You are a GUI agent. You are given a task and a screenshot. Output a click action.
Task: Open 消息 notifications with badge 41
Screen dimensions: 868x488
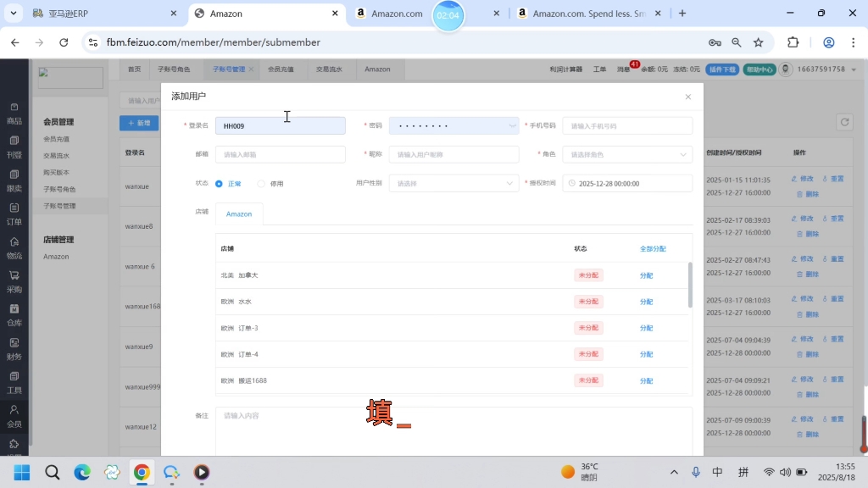pos(624,69)
